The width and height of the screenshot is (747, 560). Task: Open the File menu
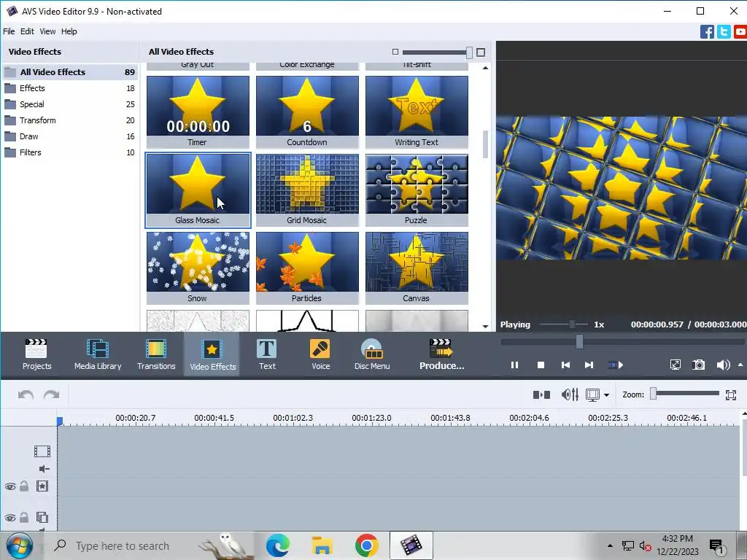coord(9,31)
